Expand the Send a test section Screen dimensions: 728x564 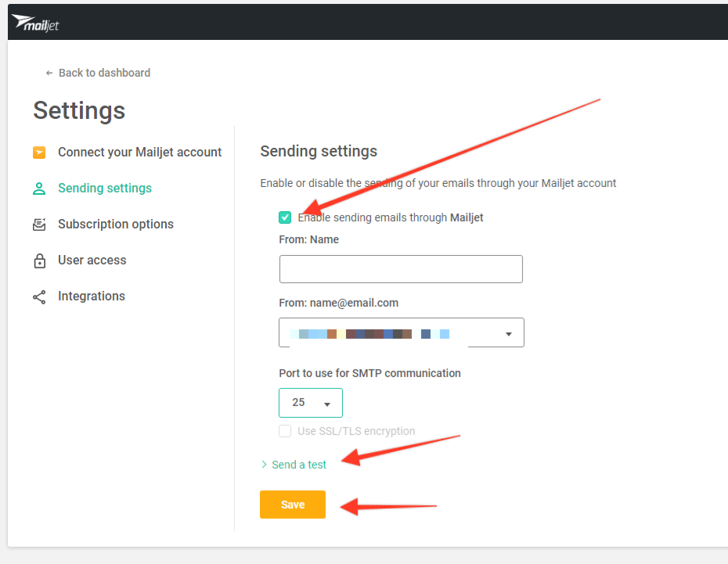click(x=294, y=465)
